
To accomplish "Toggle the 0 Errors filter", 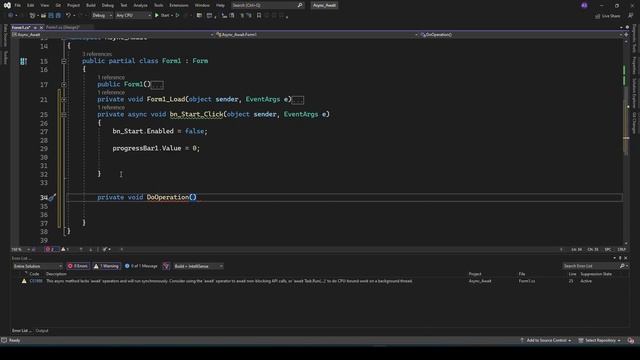I will pos(78,266).
